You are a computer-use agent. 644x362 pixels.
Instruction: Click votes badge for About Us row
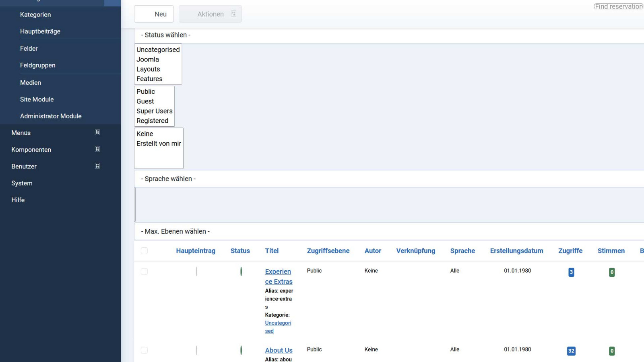pos(611,351)
